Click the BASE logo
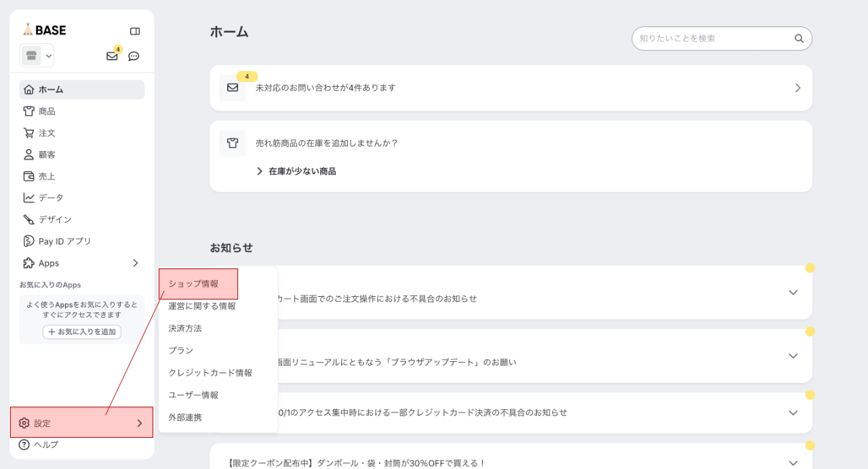Screen dimensions: 868x469 pos(44,30)
